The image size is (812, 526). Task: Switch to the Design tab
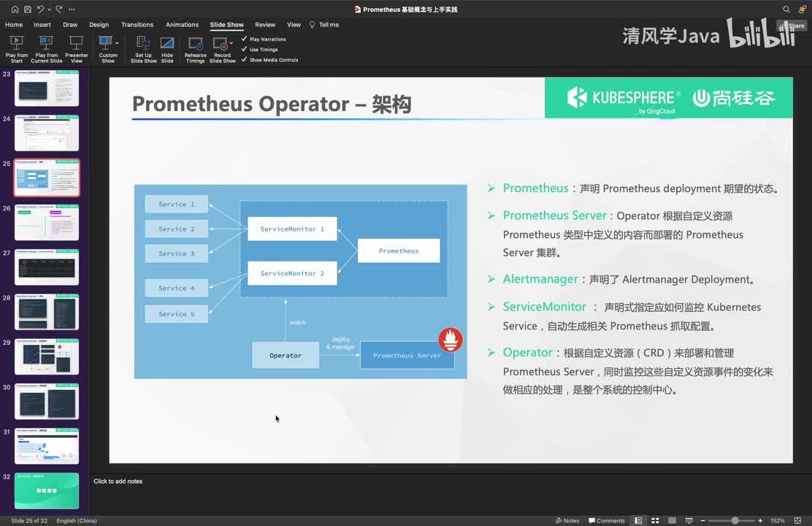tap(99, 25)
